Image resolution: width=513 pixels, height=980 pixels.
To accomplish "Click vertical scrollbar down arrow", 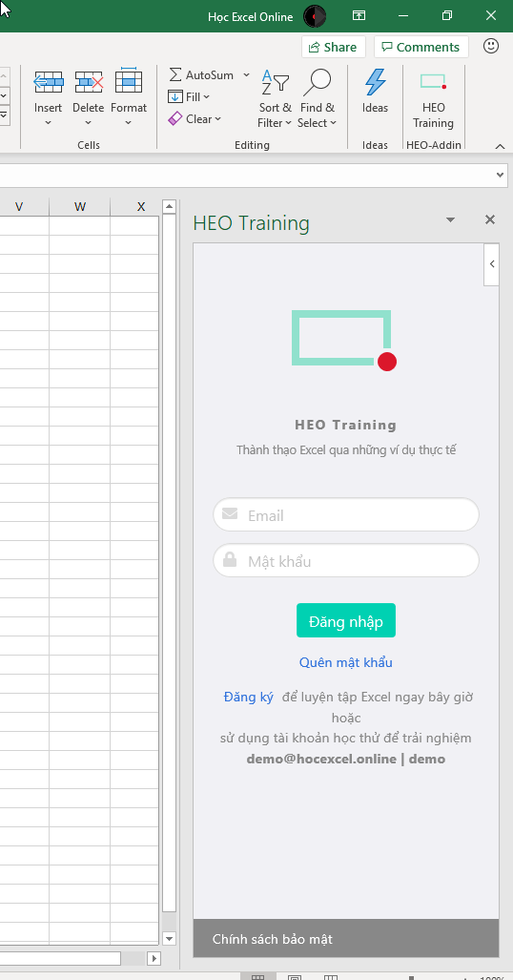I will click(169, 937).
